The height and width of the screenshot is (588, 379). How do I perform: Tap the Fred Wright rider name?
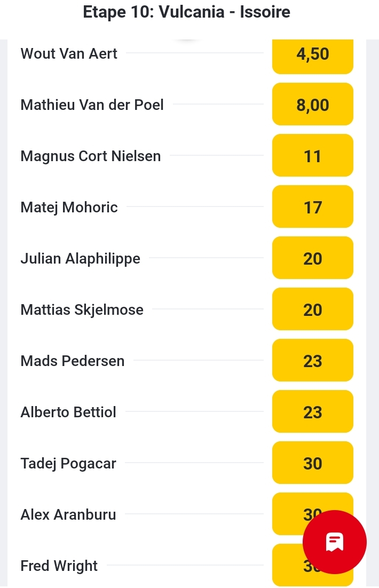(59, 566)
